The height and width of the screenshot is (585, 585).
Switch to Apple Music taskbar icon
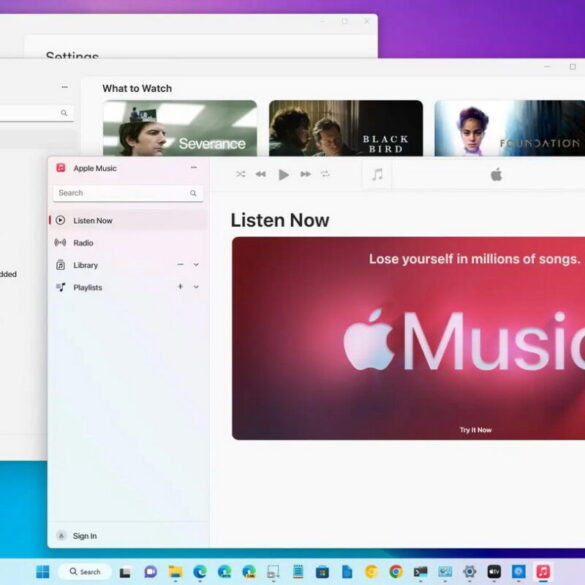[543, 572]
